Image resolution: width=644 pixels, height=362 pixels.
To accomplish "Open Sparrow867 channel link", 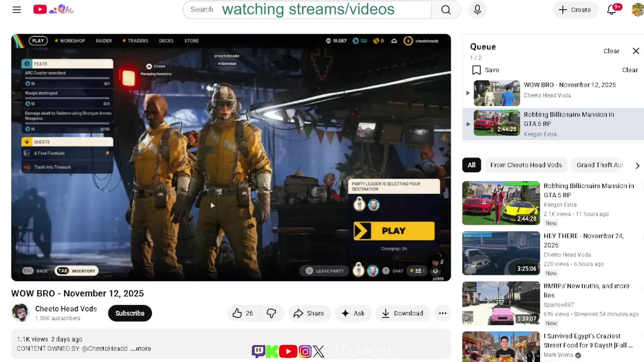I will 558,305.
